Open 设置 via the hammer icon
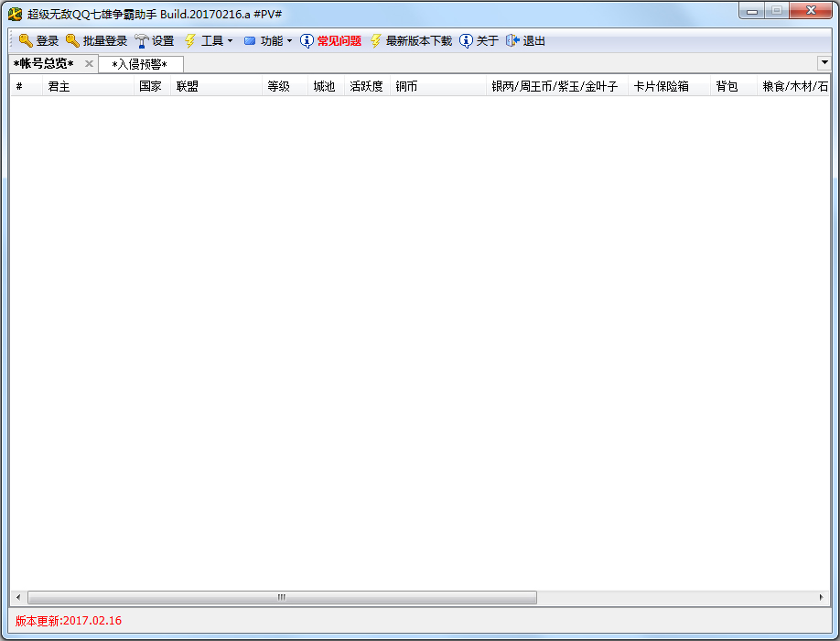The image size is (840, 641). pyautogui.click(x=141, y=40)
